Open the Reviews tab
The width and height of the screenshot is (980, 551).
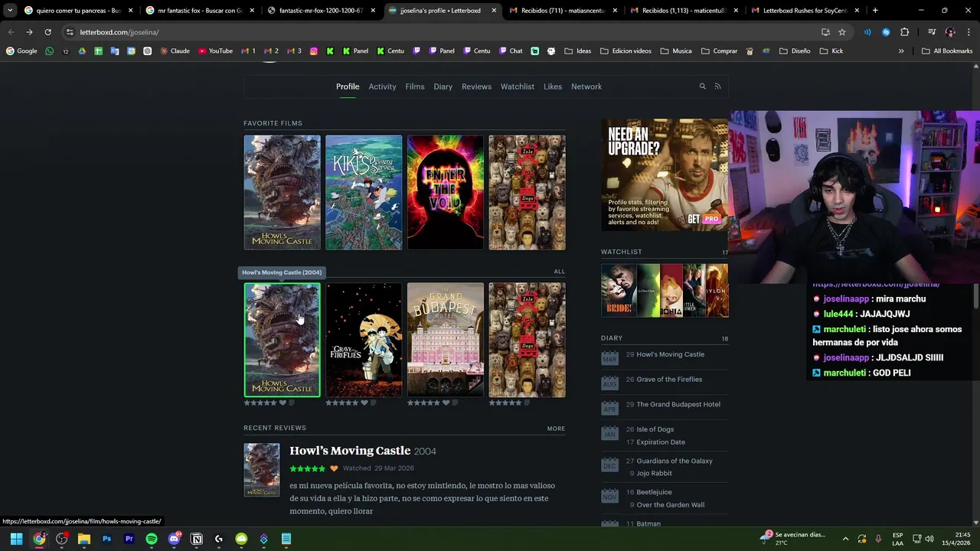click(x=476, y=86)
